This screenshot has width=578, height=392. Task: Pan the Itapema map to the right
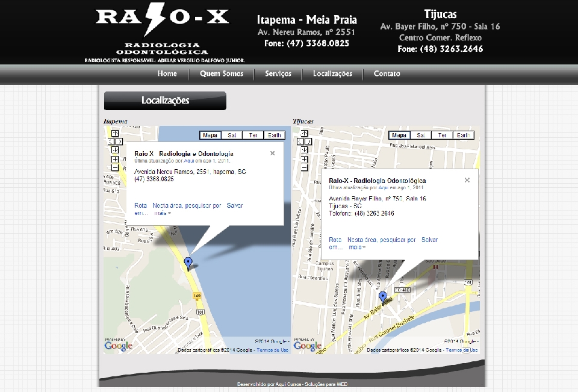[x=119, y=142]
